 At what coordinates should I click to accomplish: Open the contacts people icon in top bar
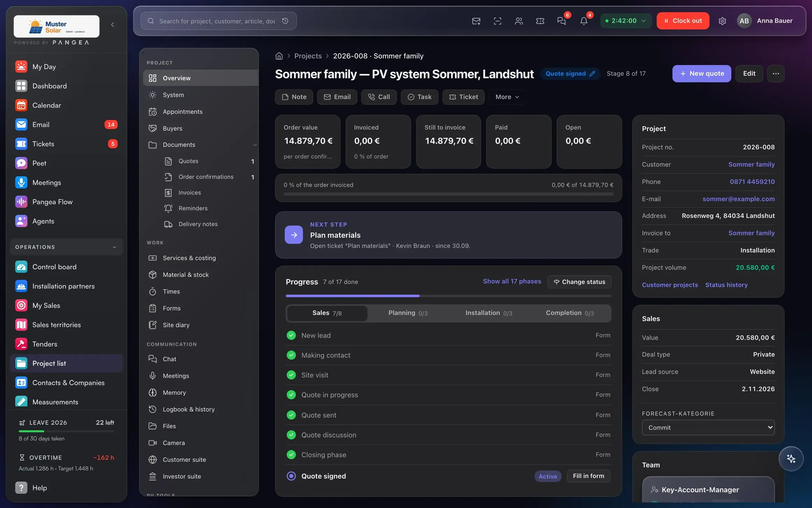[x=519, y=21]
